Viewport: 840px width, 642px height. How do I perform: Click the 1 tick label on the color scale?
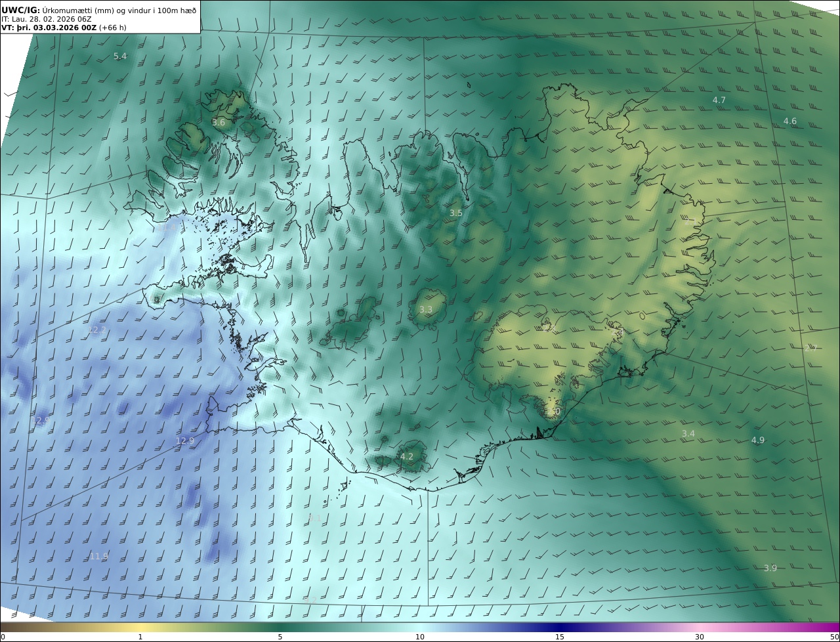[140, 637]
